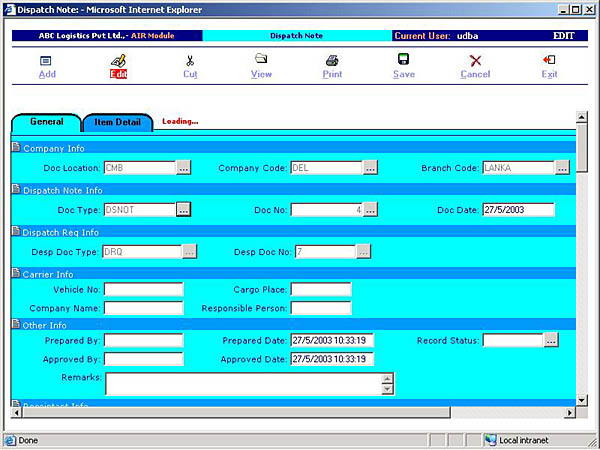Open the View folder icon
600x450 pixels.
click(261, 58)
